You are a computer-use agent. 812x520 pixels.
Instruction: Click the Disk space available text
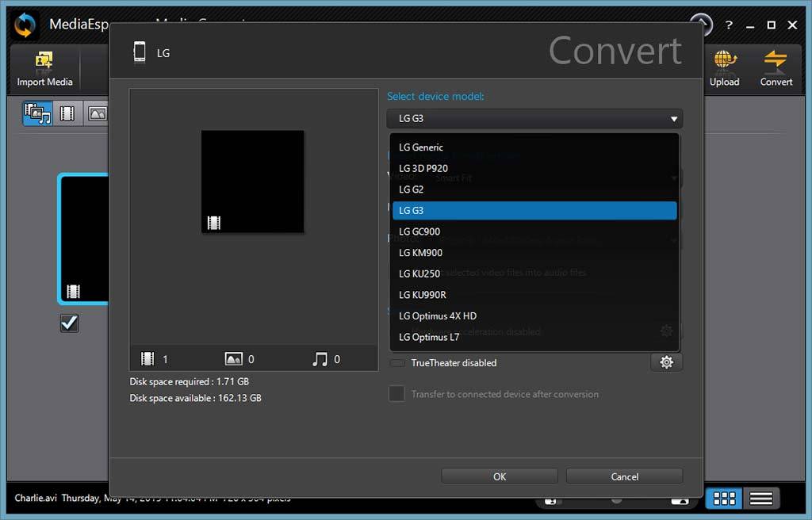[195, 398]
